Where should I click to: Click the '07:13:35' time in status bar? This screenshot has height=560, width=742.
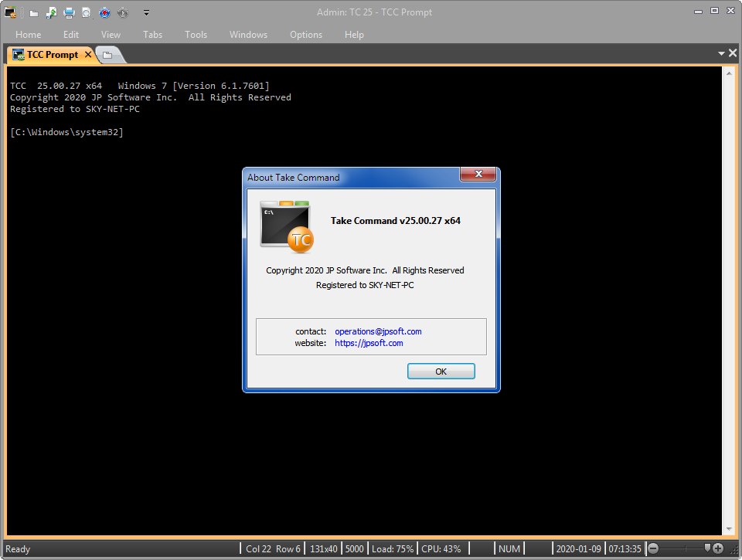(625, 548)
